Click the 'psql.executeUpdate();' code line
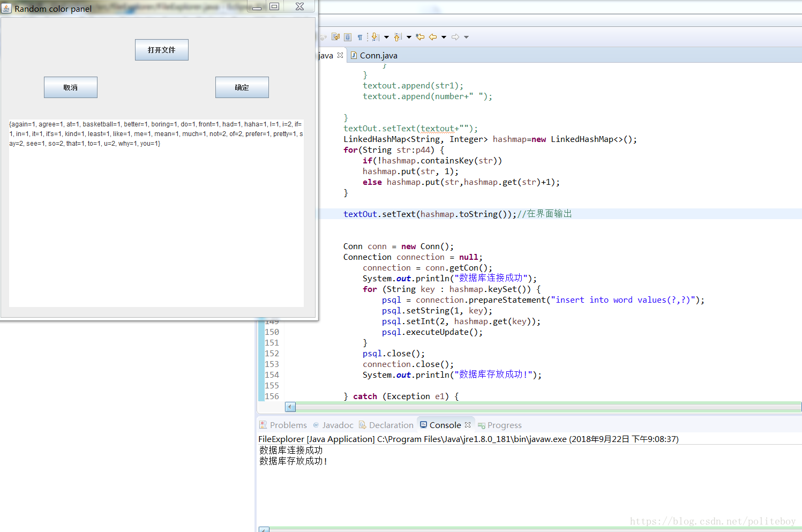Image resolution: width=802 pixels, height=532 pixels. [432, 332]
